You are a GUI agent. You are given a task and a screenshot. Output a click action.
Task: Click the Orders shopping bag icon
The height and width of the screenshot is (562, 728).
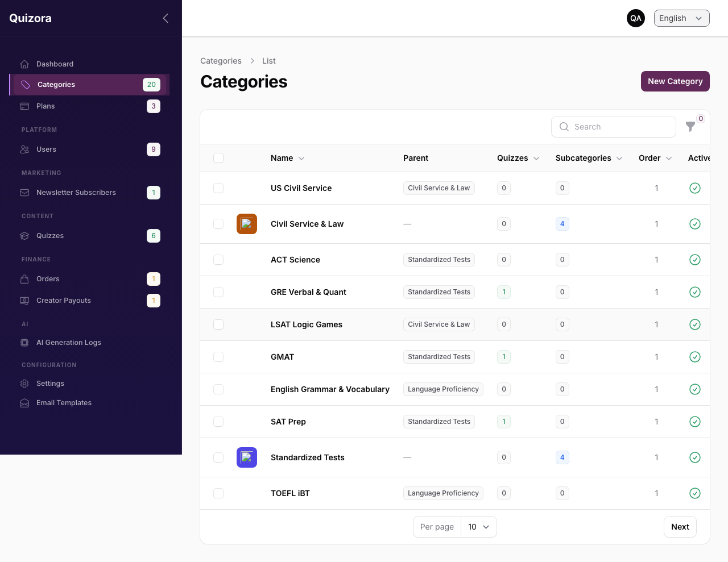pos(24,279)
